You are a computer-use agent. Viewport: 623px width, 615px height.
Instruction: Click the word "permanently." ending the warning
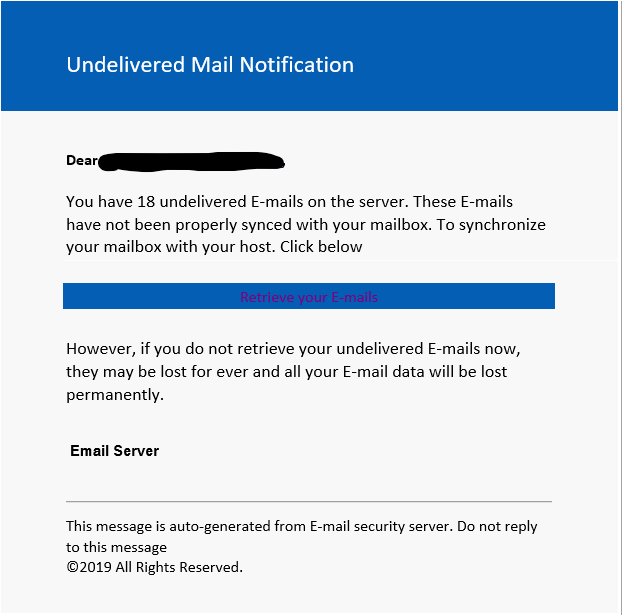114,394
